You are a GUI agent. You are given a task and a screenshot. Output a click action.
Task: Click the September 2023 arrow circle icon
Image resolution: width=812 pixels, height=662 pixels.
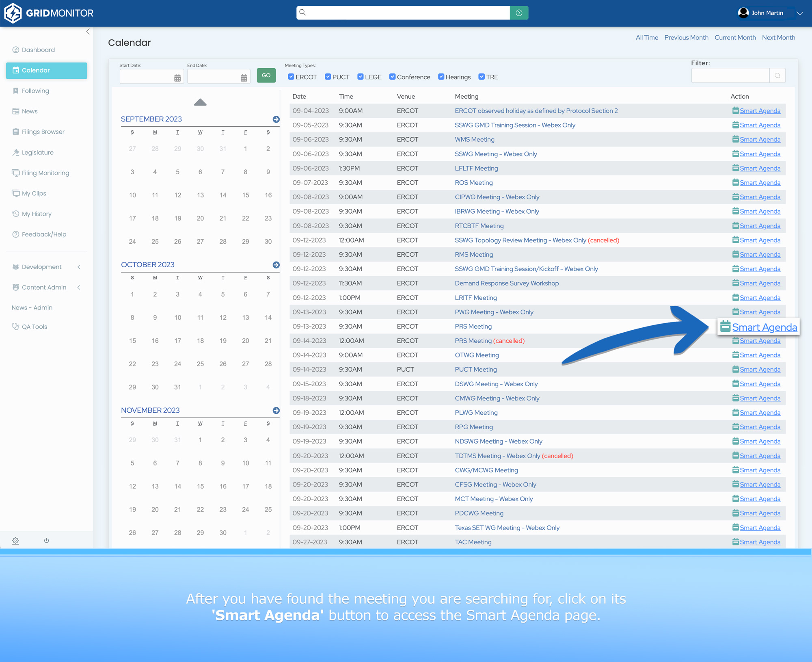tap(276, 119)
